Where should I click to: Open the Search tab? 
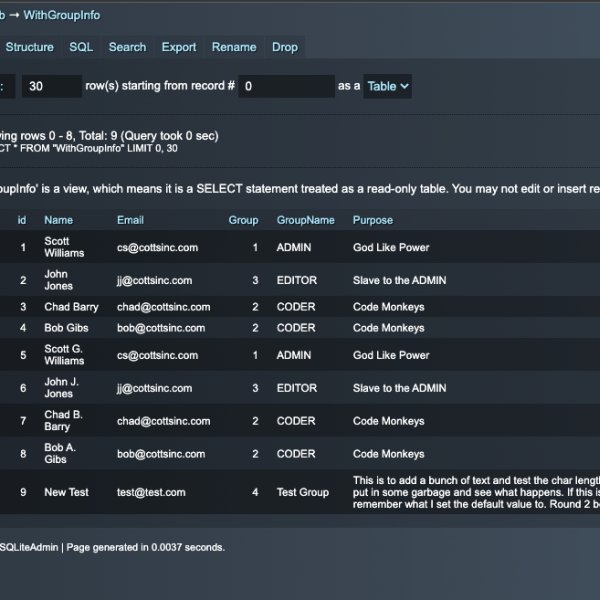click(127, 47)
